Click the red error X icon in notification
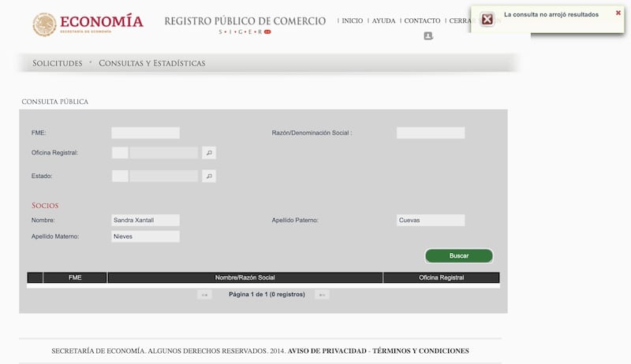This screenshot has width=631, height=364. coord(487,19)
